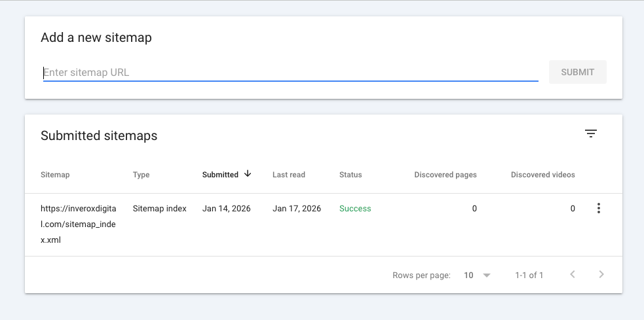Click the Rows per page label
Image resolution: width=644 pixels, height=320 pixels.
421,276
